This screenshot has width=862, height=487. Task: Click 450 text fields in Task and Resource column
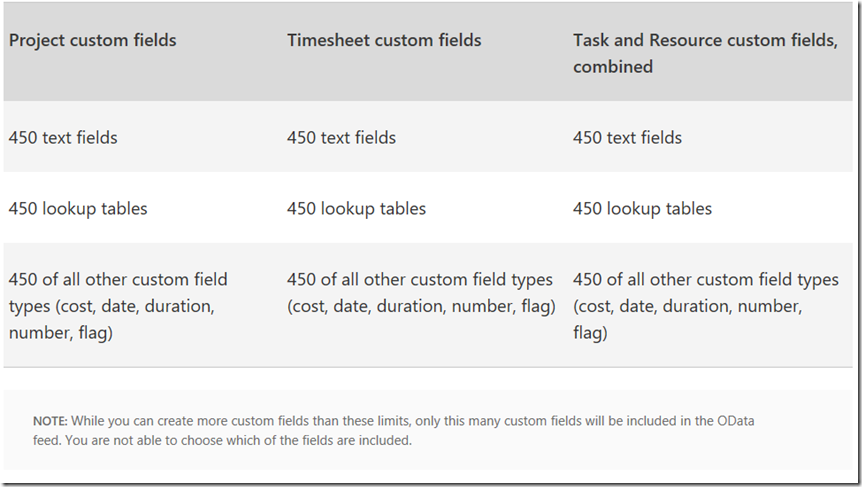coord(627,137)
